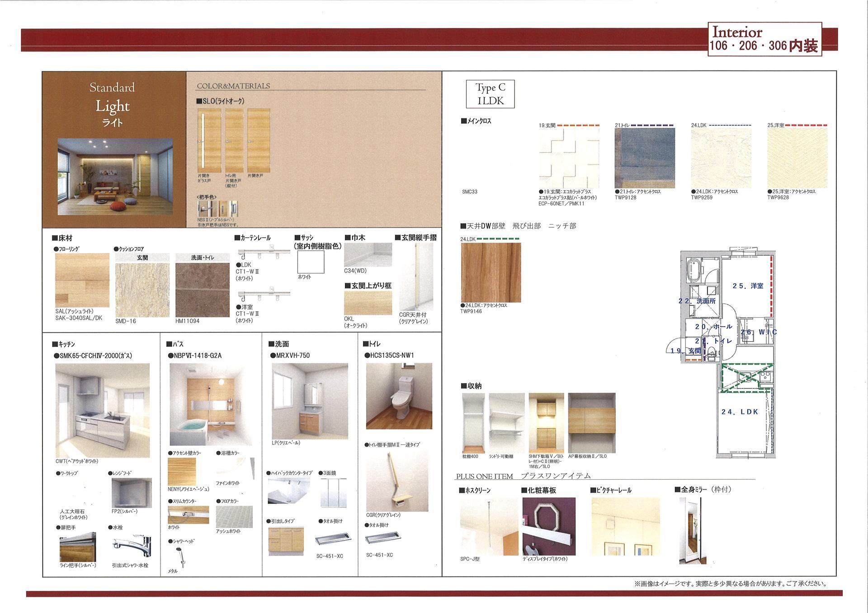Click the ■収納 section heading
The image size is (868, 613).
pyautogui.click(x=471, y=386)
